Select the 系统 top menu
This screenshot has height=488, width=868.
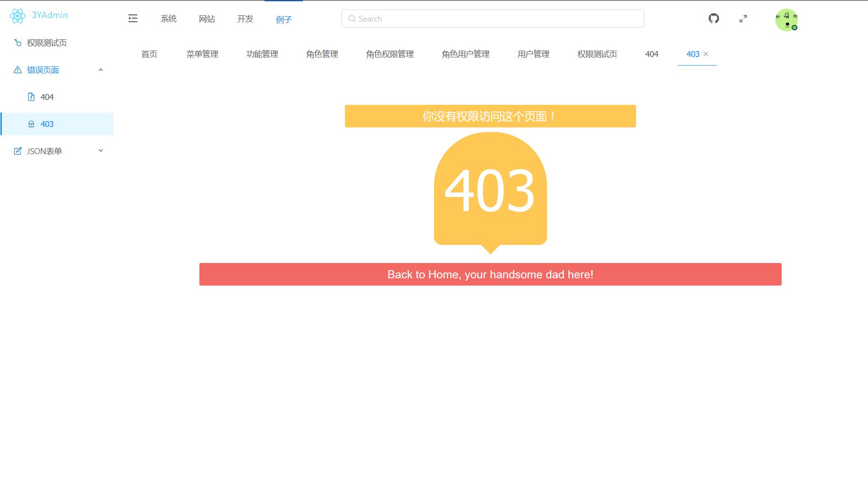tap(169, 19)
